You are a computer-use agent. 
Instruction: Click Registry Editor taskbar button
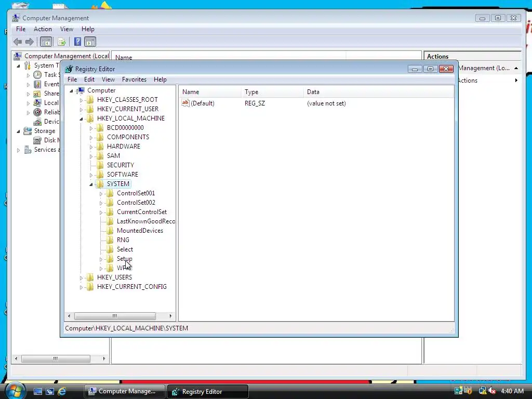[x=208, y=391]
